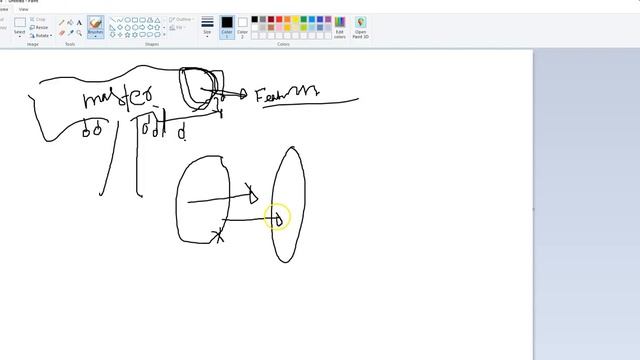
Task: Click the Resize button
Action: [39, 27]
